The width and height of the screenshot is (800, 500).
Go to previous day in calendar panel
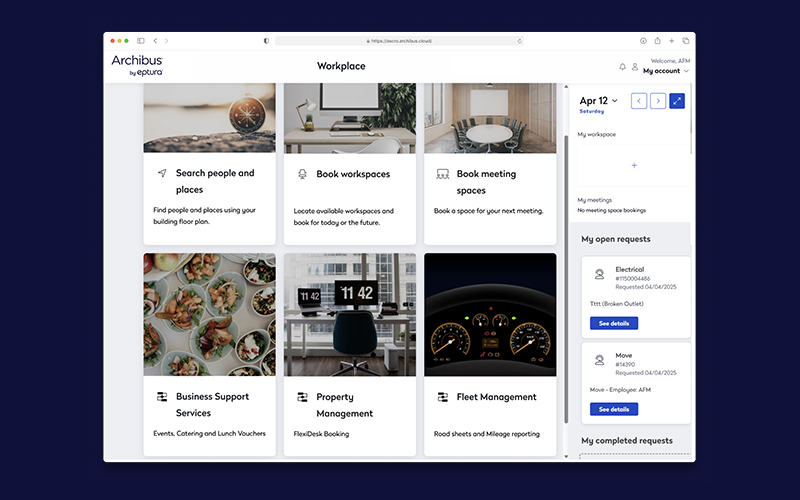639,101
